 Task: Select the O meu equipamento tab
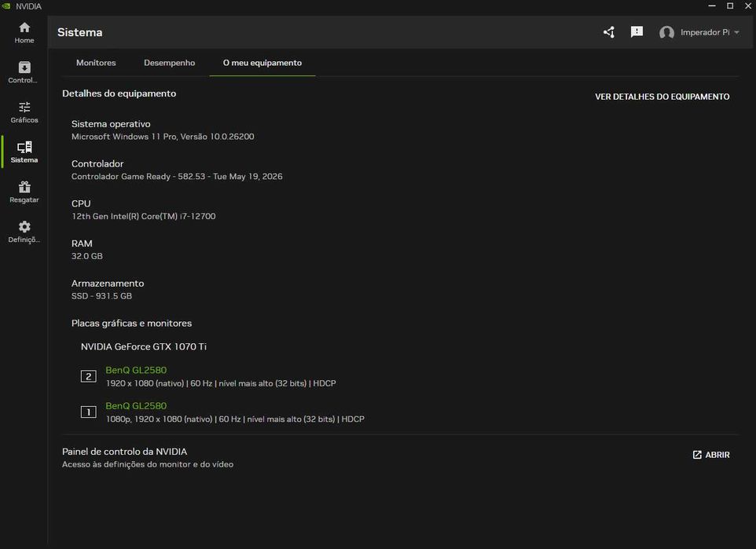point(262,63)
